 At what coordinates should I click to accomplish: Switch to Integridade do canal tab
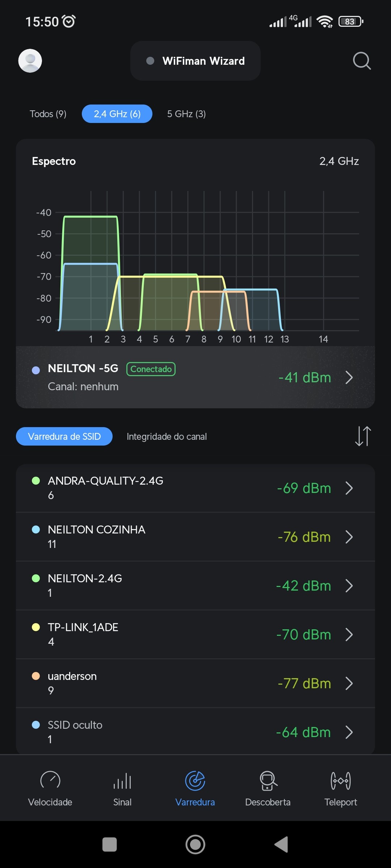tap(167, 437)
